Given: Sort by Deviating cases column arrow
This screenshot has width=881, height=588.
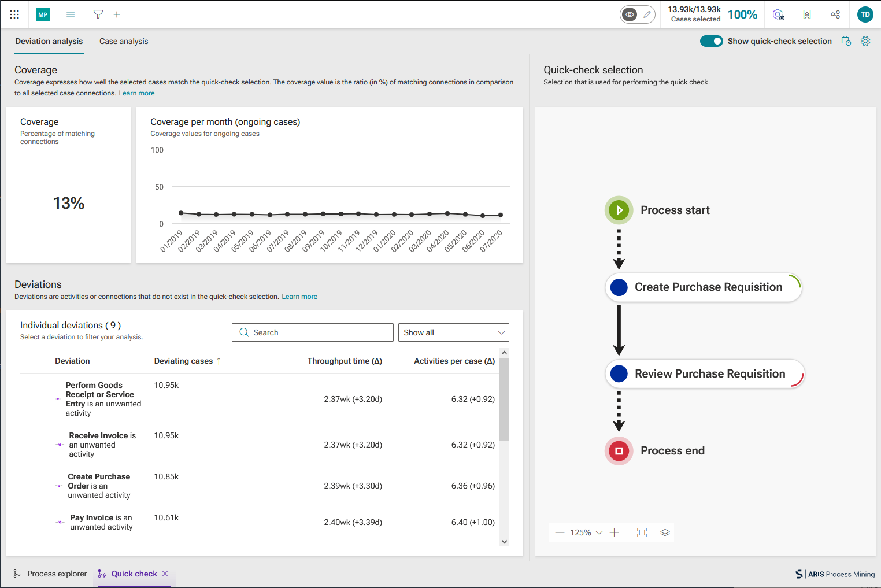Looking at the screenshot, I should 219,361.
